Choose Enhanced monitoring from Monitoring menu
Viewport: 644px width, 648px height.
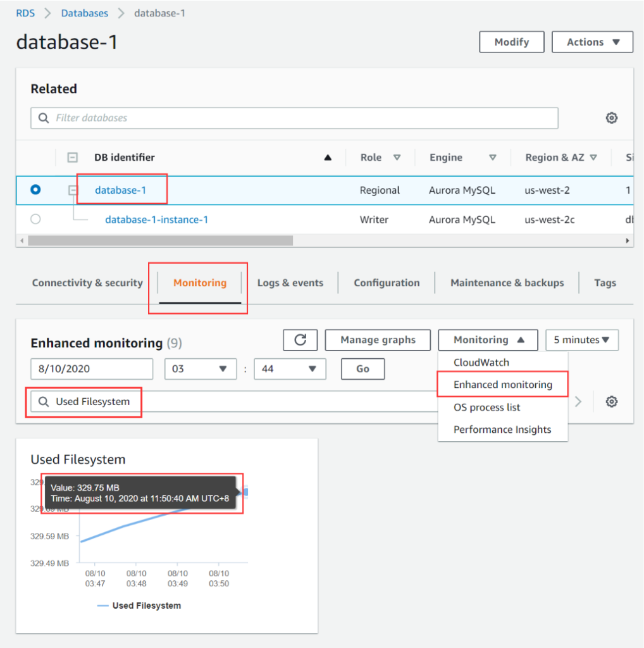click(502, 385)
